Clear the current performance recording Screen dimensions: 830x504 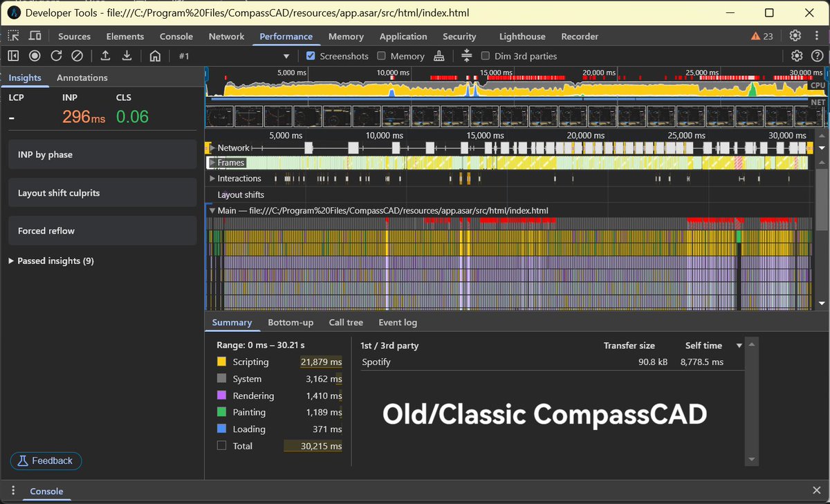tap(77, 56)
